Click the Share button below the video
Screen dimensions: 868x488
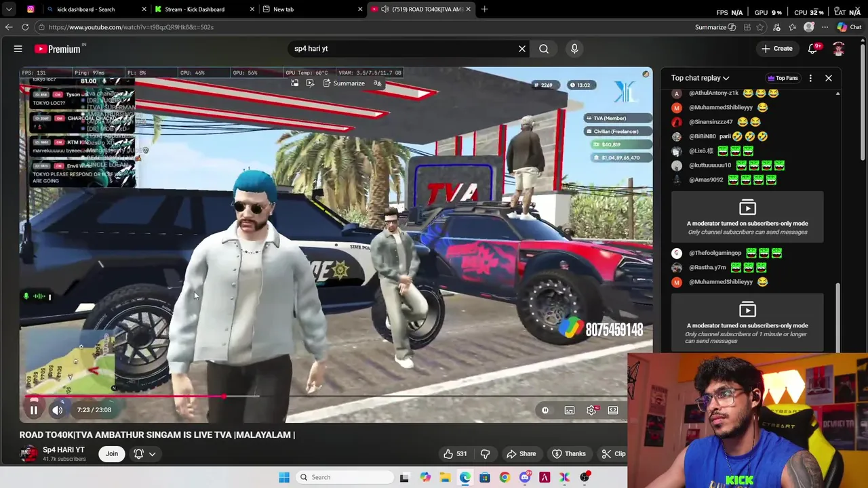[521, 454]
